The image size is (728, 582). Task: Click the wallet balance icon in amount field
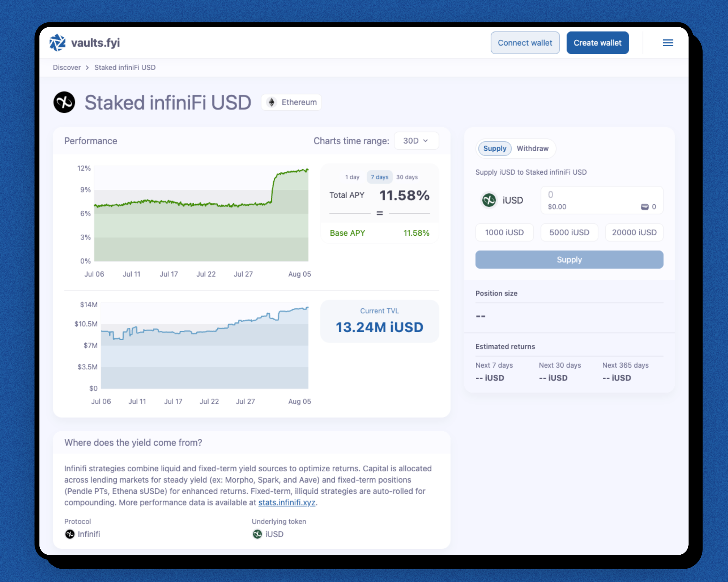coord(645,207)
